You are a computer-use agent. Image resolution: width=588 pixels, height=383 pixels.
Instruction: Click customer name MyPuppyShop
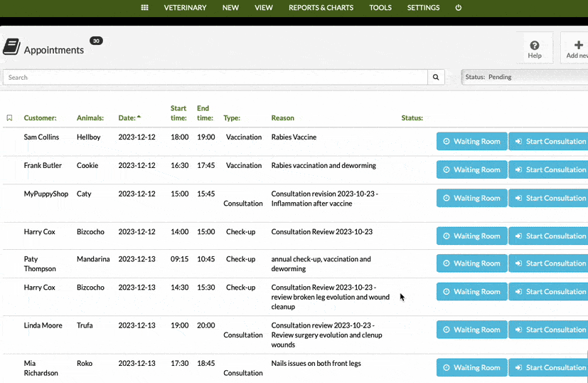click(x=46, y=194)
